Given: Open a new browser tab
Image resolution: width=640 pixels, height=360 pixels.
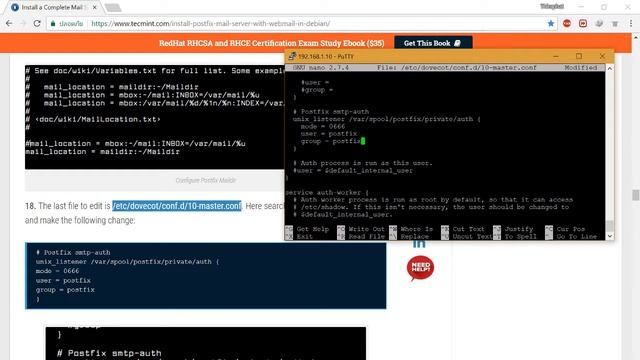Looking at the screenshot, I should pos(113,7).
